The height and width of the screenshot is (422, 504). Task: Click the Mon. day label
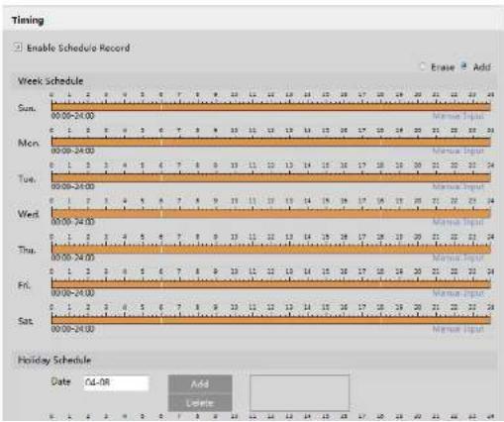[x=29, y=144]
